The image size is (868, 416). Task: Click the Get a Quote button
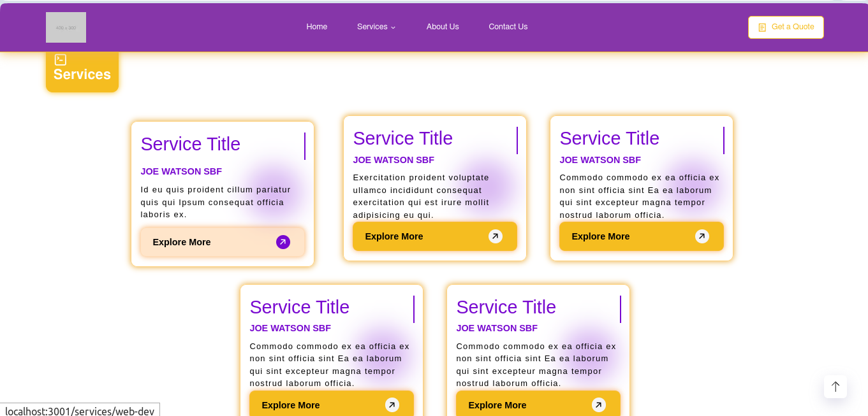click(x=786, y=27)
